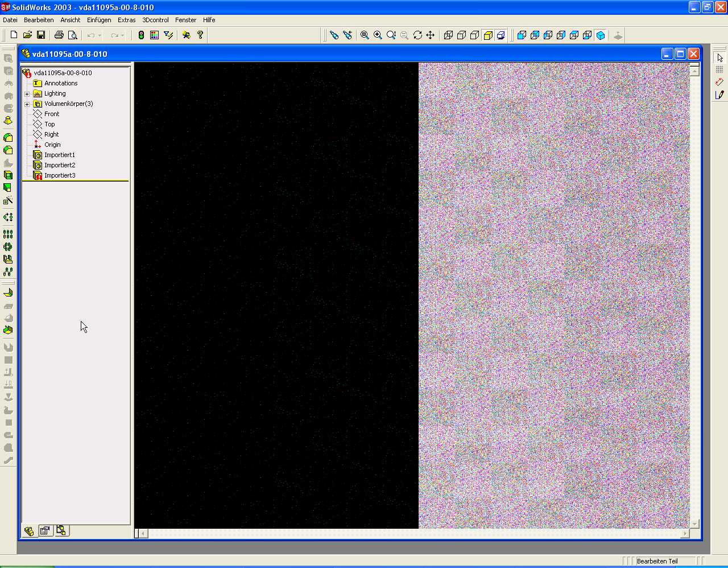The width and height of the screenshot is (728, 568).
Task: Maximize the vda11095a-00-8-010 document window
Action: coord(680,54)
